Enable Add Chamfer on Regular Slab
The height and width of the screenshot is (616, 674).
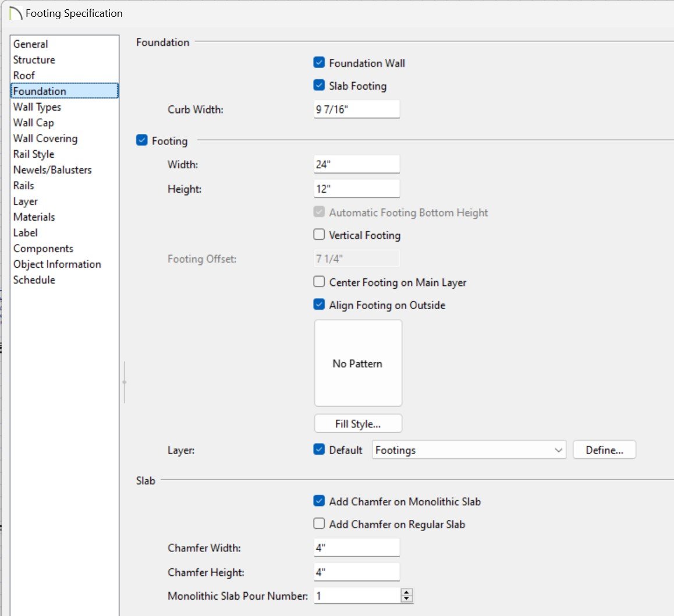(318, 524)
